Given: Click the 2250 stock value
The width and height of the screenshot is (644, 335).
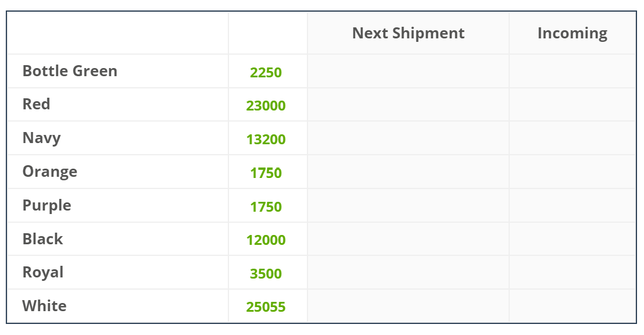Looking at the screenshot, I should click(x=266, y=73).
